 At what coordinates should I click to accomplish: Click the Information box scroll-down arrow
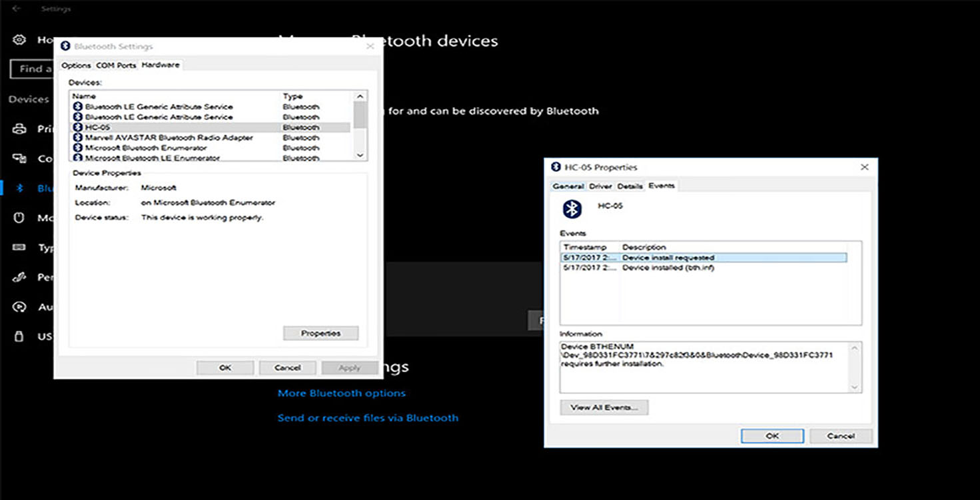coord(855,387)
